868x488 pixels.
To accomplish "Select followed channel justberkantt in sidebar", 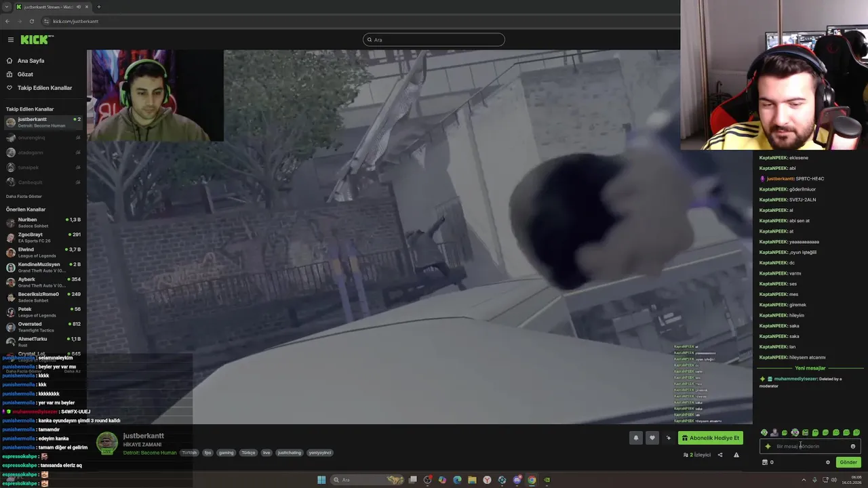I will coord(43,122).
